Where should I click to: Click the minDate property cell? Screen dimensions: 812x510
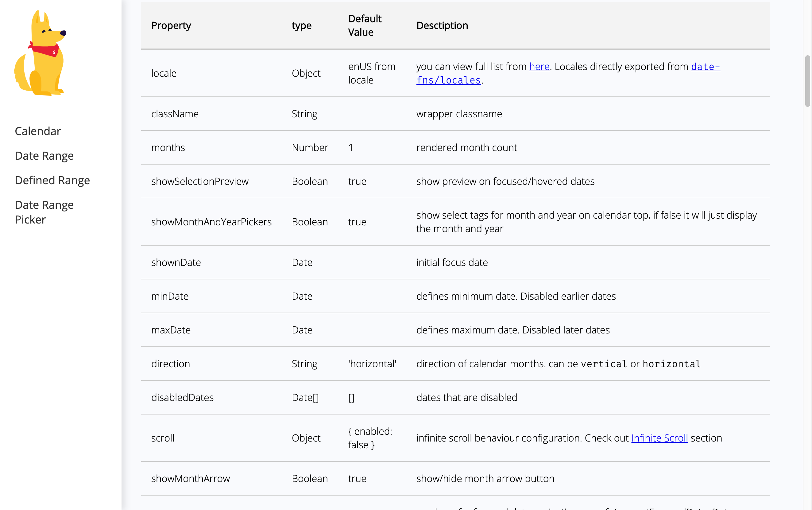coord(169,296)
